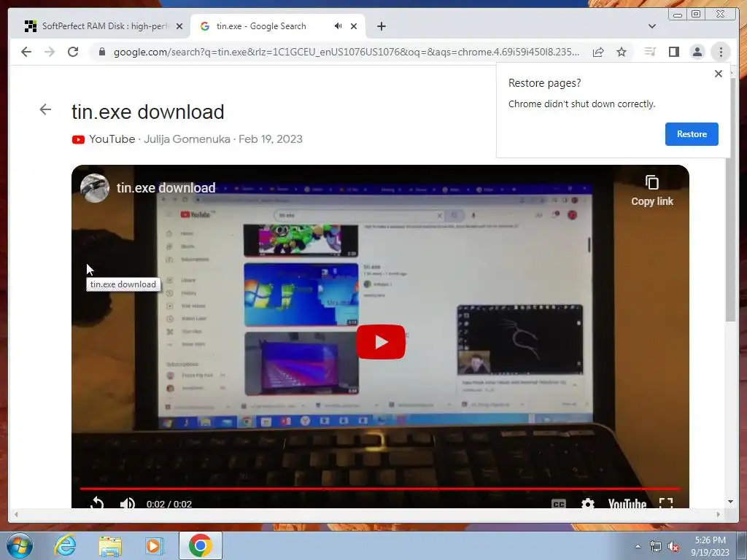Reload the current page
747x560 pixels.
(73, 52)
